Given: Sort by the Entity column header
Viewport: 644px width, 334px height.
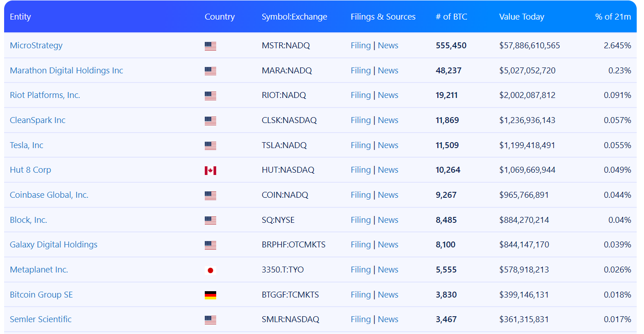Looking at the screenshot, I should tap(21, 17).
